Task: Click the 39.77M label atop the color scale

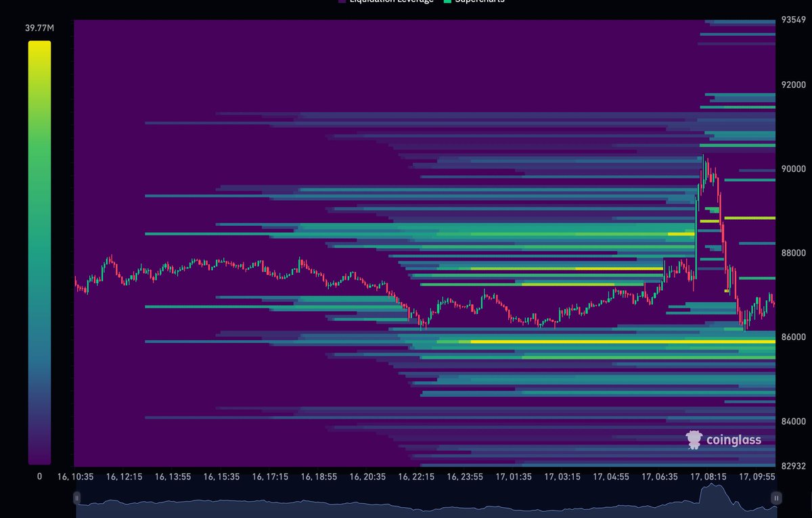Action: click(x=39, y=28)
